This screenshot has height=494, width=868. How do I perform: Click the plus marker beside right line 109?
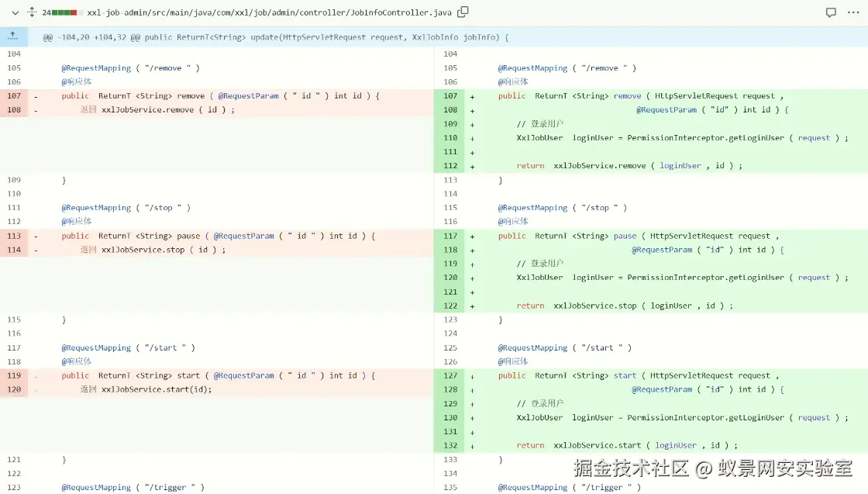[x=472, y=125]
